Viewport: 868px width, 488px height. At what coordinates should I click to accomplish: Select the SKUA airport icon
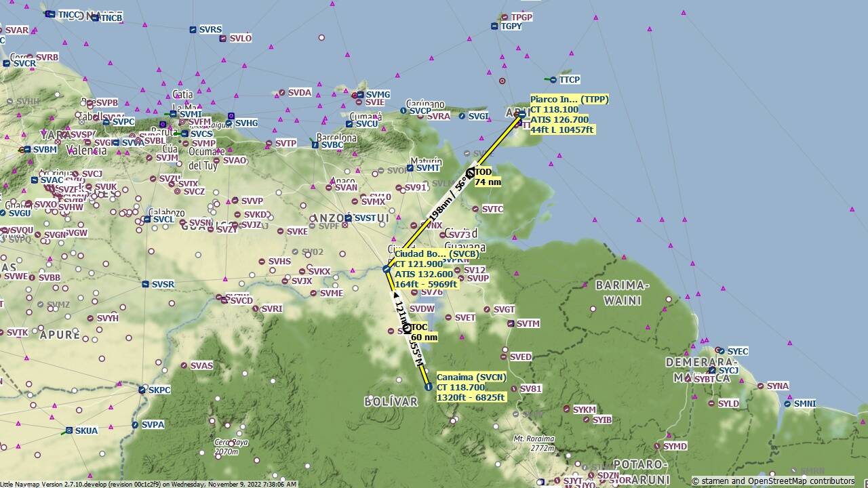click(x=69, y=430)
